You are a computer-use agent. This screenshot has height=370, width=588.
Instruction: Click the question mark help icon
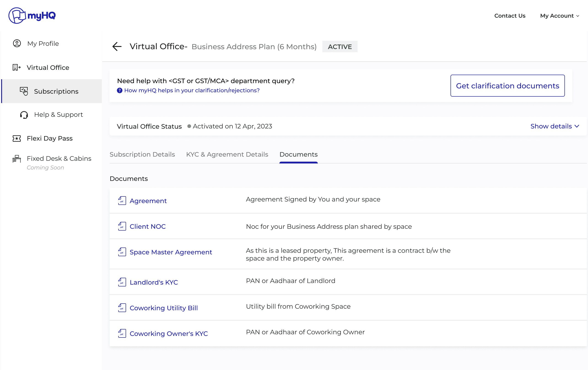pos(119,90)
